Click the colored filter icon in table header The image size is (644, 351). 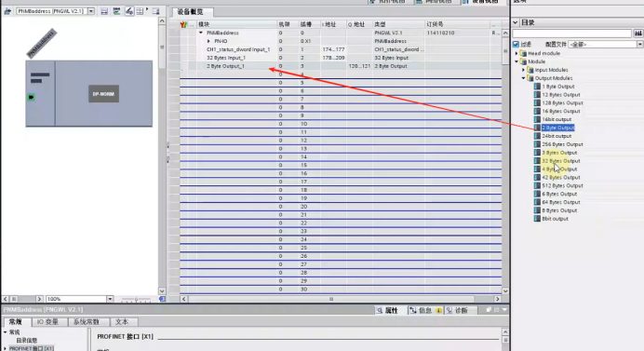point(183,24)
